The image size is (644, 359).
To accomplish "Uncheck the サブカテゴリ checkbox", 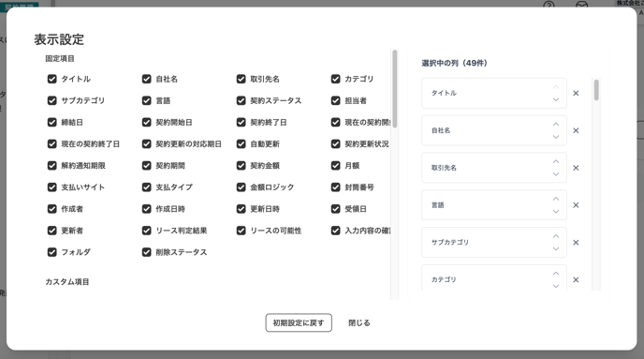I will (x=51, y=100).
